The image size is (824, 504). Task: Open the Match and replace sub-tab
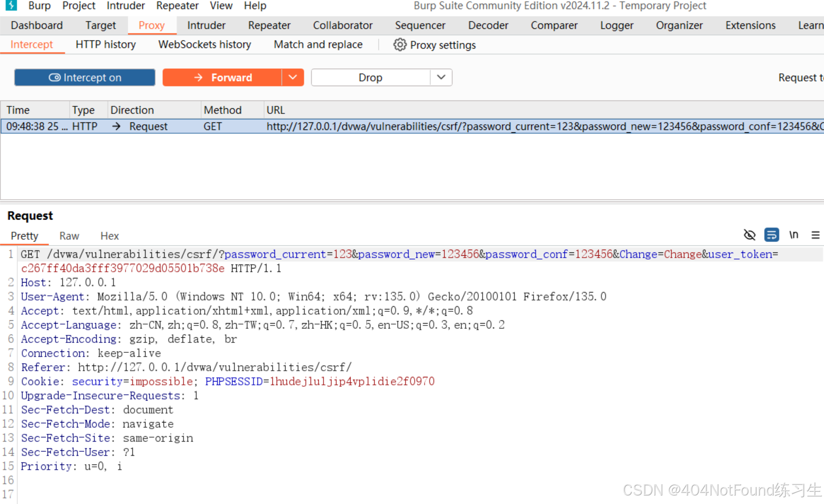pyautogui.click(x=318, y=45)
